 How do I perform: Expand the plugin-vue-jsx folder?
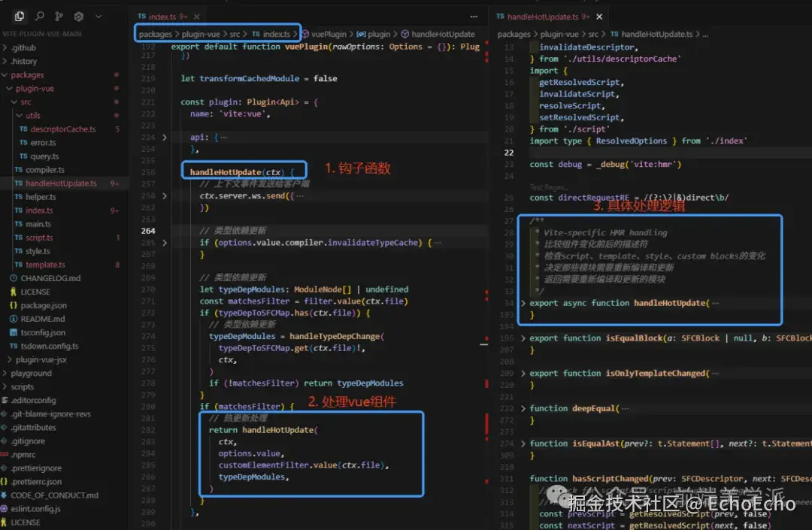point(41,359)
